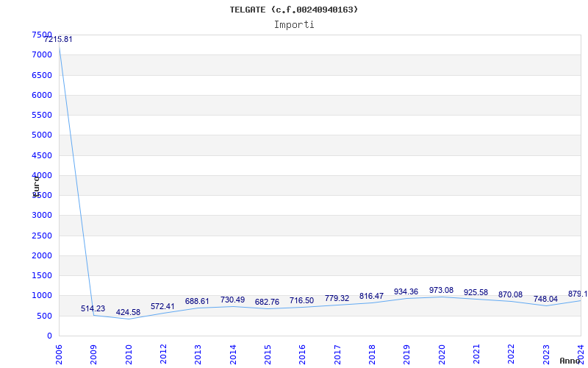Screen dimensions: 588x368
Task: Select the 514.23 data point value
Action: (93, 309)
